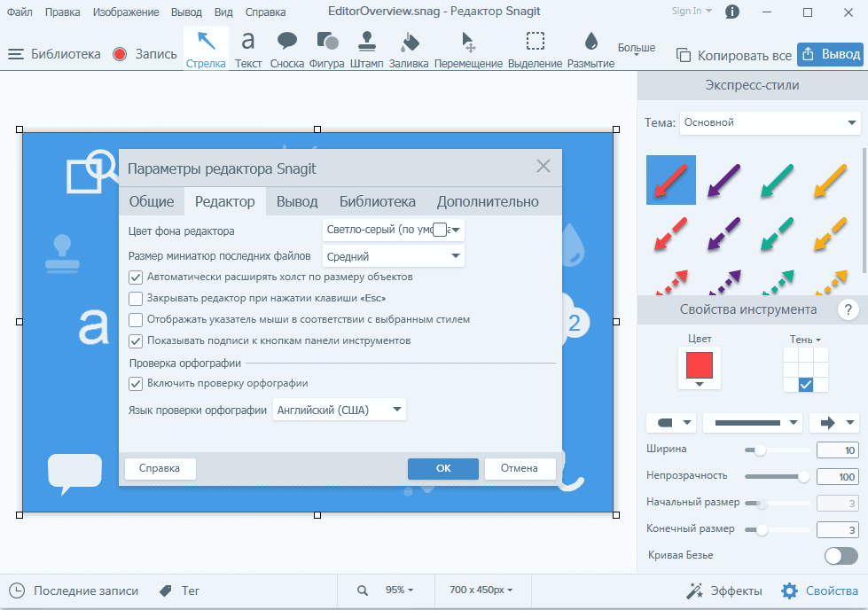Image resolution: width=868 pixels, height=610 pixels.
Task: Click Копировать все button
Action: click(x=734, y=55)
